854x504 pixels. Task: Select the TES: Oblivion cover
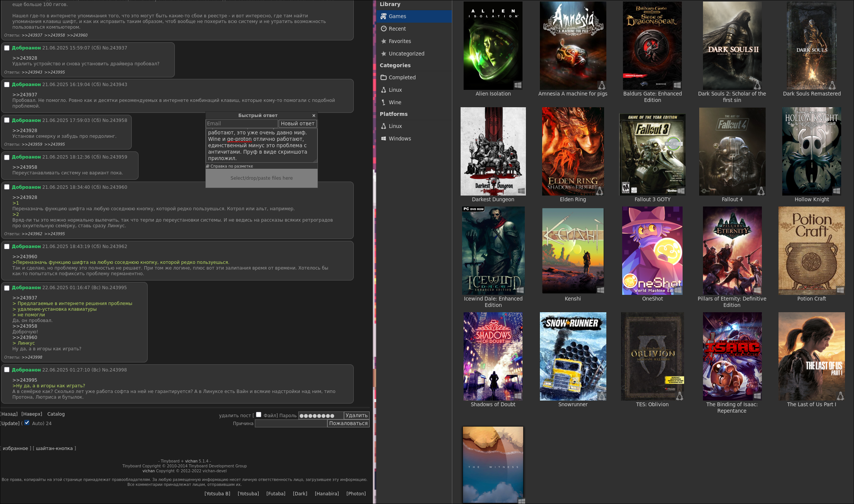(x=652, y=356)
